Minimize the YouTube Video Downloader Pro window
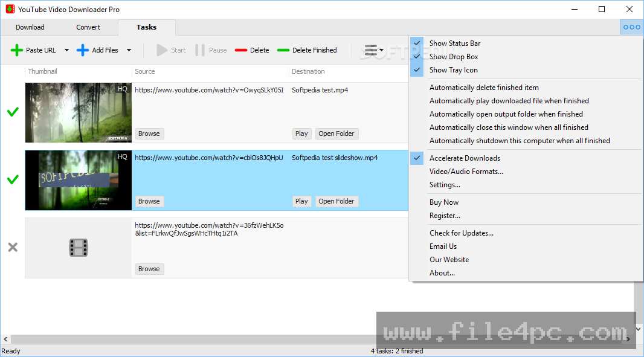 click(575, 9)
